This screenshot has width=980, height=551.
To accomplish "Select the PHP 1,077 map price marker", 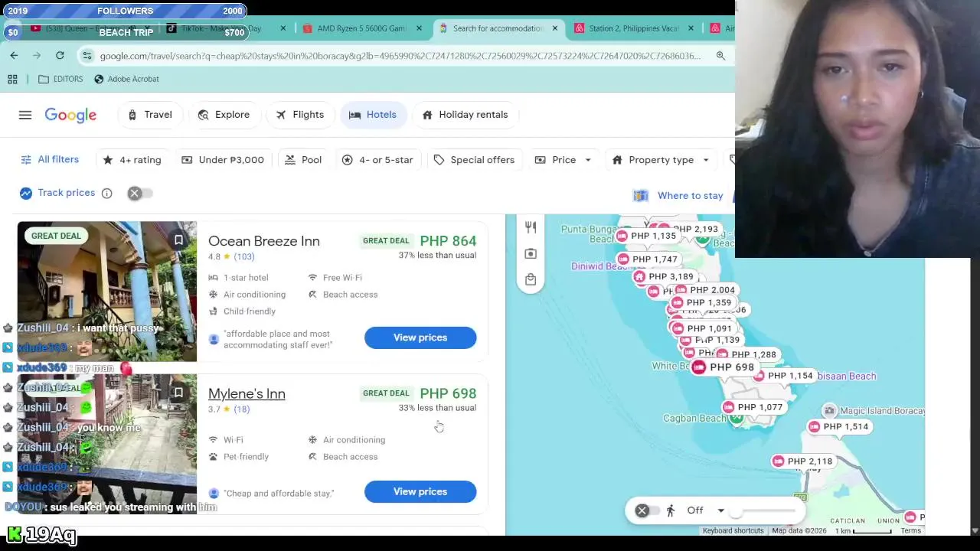I will 752,407.
